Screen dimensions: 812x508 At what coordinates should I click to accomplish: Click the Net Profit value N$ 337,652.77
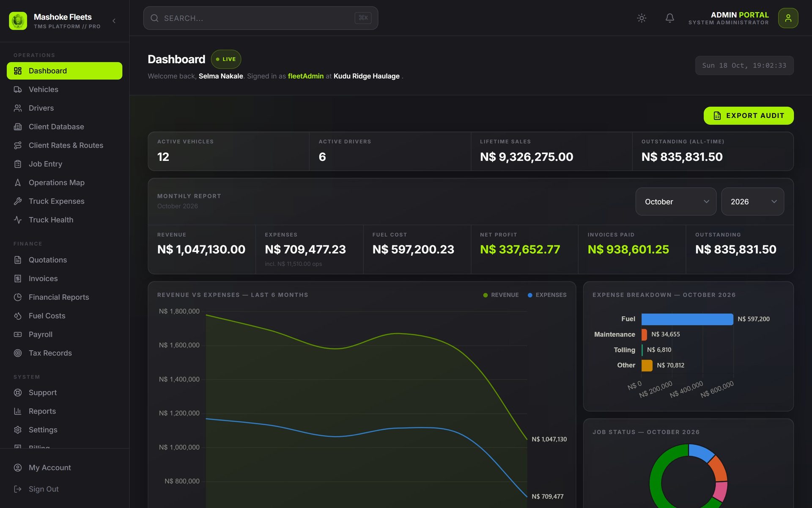[520, 249]
